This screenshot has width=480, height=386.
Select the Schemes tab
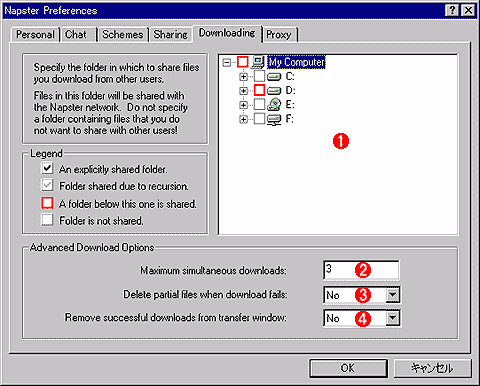[123, 35]
